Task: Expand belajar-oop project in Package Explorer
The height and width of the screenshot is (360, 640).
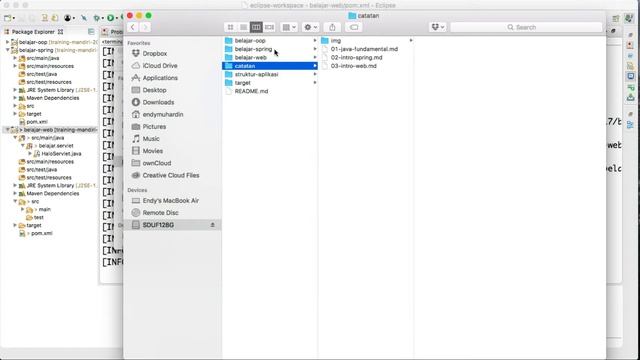Action: [x=7, y=42]
